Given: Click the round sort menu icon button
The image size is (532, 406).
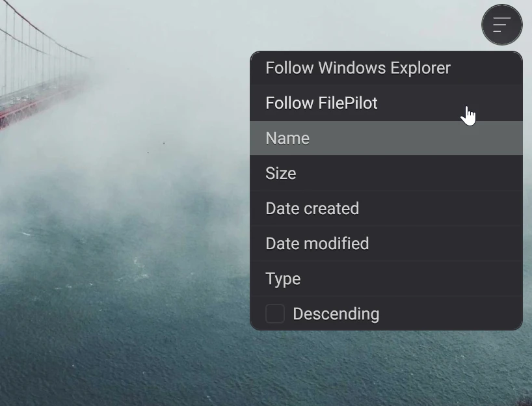Looking at the screenshot, I should click(502, 25).
